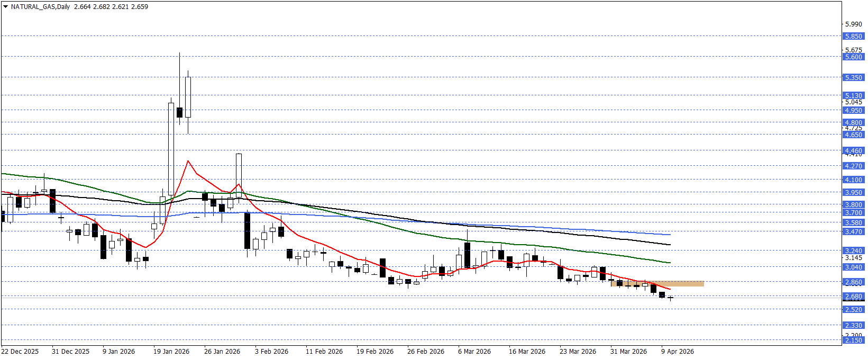Click the 9 Apr 2026 date label
The width and height of the screenshot is (868, 358).
678,352
